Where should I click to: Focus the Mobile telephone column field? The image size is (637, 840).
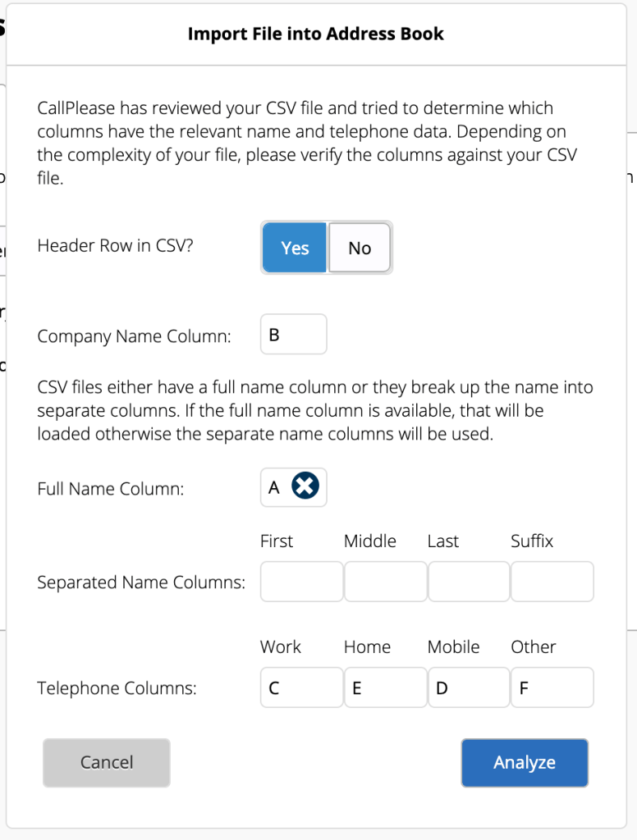click(x=469, y=687)
